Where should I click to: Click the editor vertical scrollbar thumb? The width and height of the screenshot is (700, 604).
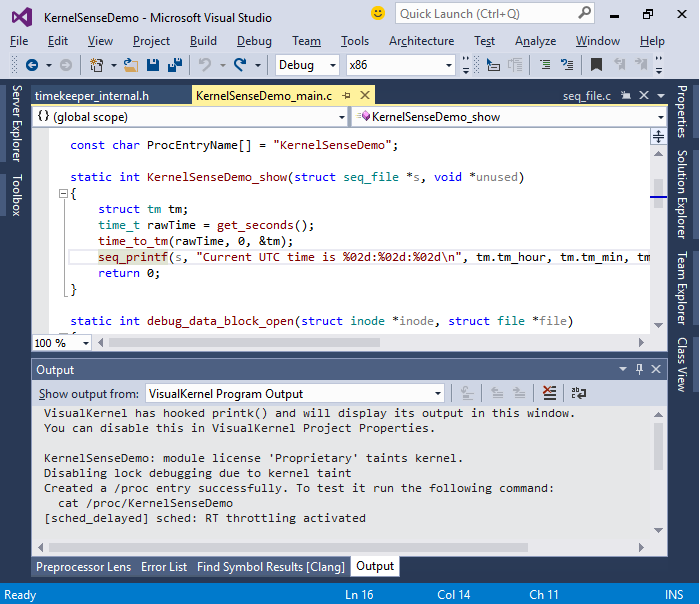(658, 193)
